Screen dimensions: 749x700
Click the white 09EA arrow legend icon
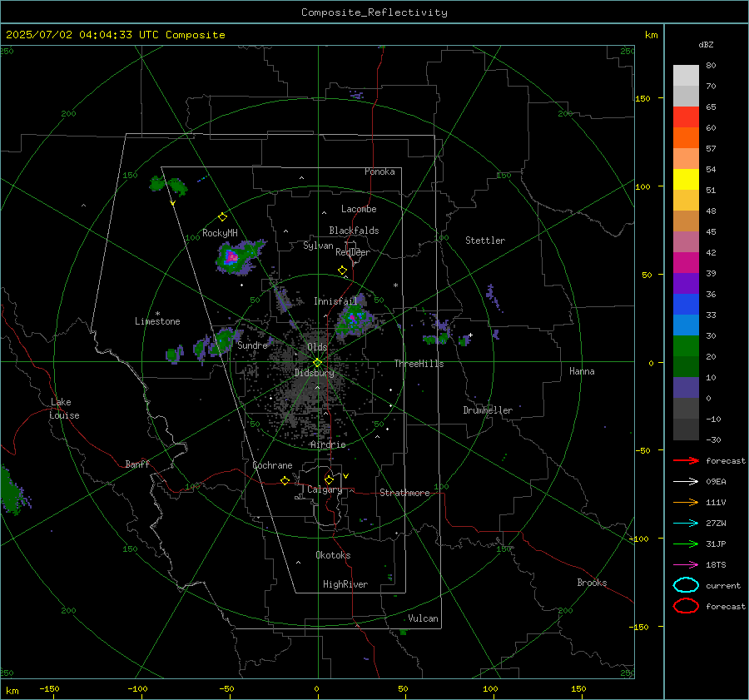click(686, 482)
